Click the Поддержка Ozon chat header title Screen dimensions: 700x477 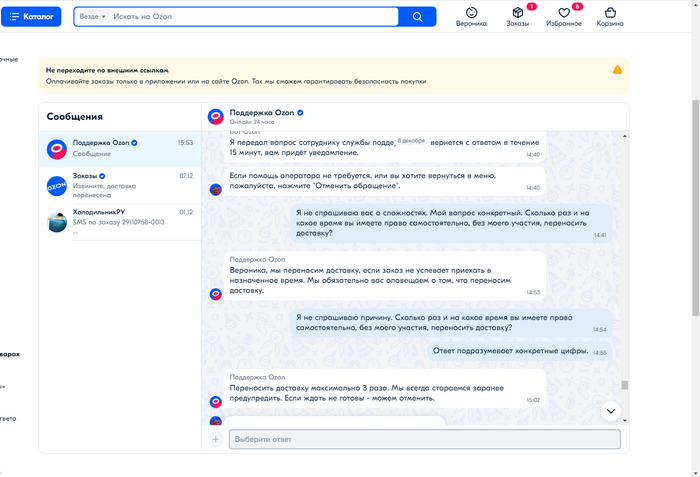(262, 113)
